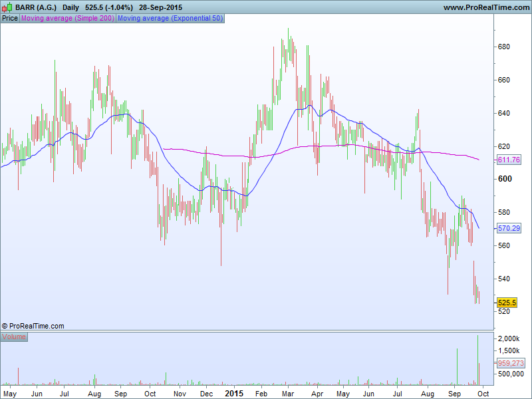Click the Sep label on right side of axis
The height and width of the screenshot is (399, 532).
pos(454,394)
